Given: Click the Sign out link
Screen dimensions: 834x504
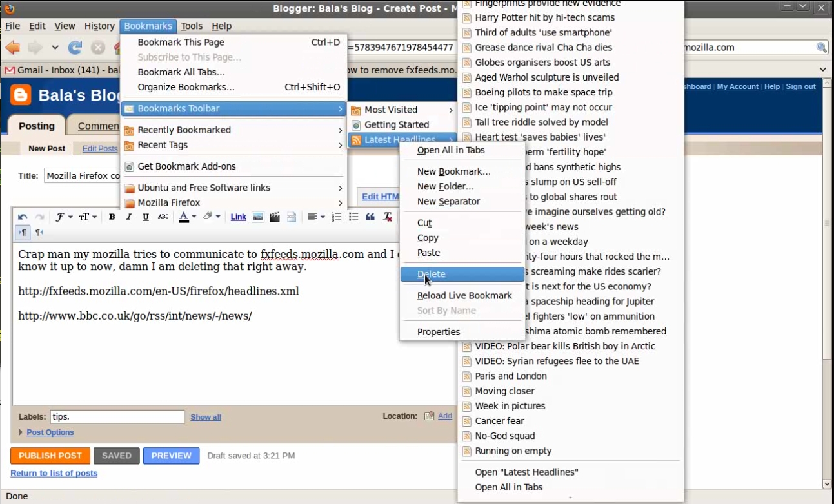Looking at the screenshot, I should point(801,86).
